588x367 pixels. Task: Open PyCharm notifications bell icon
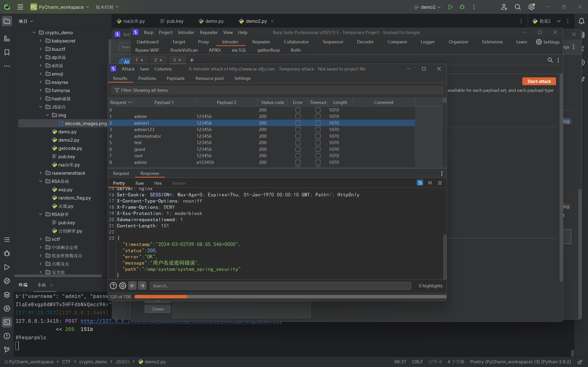pos(581,21)
